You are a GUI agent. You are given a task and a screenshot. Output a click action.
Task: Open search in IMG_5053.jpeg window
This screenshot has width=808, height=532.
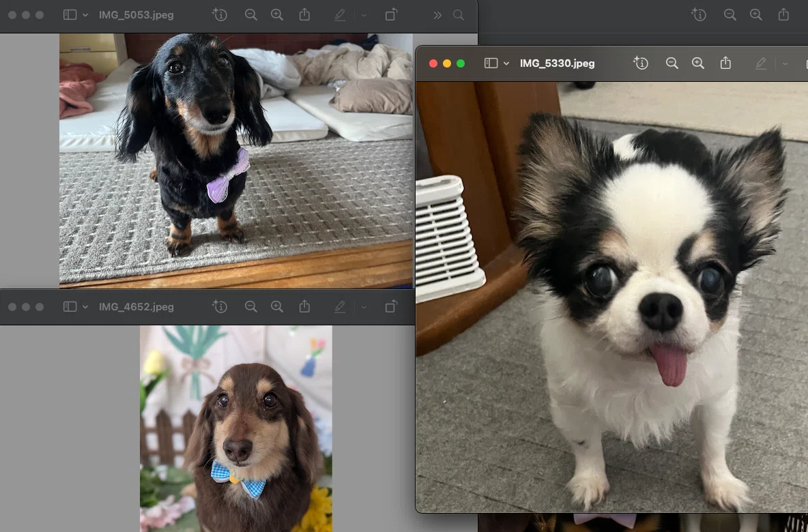[x=459, y=15]
